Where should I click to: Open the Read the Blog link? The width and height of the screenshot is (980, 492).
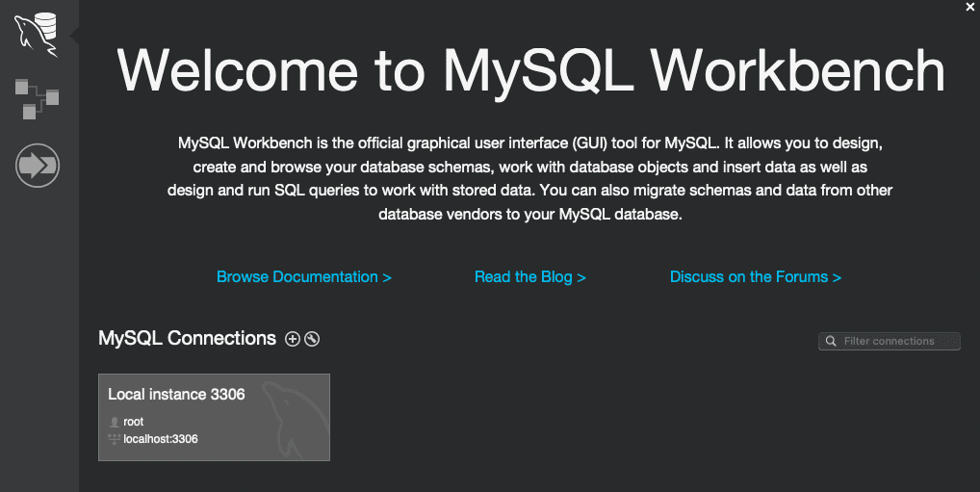(x=530, y=277)
